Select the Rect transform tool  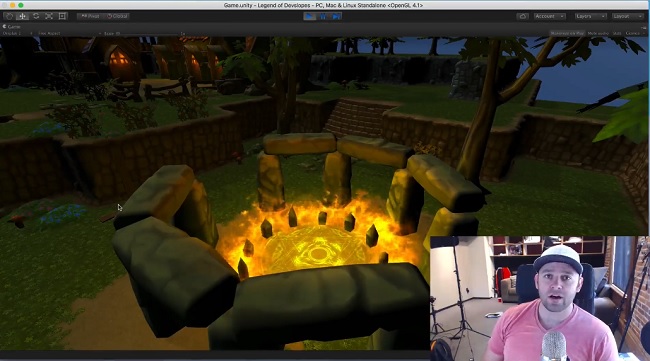pyautogui.click(x=62, y=16)
